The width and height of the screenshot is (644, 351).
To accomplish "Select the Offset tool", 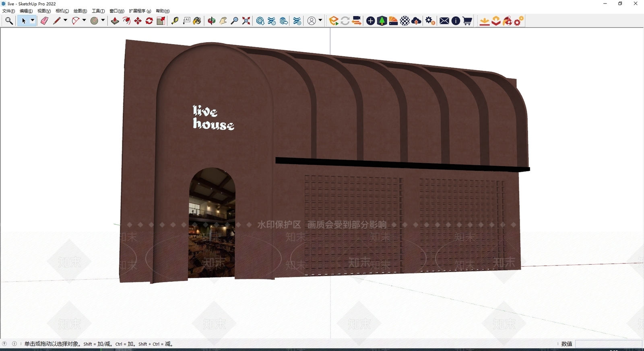I will (126, 21).
